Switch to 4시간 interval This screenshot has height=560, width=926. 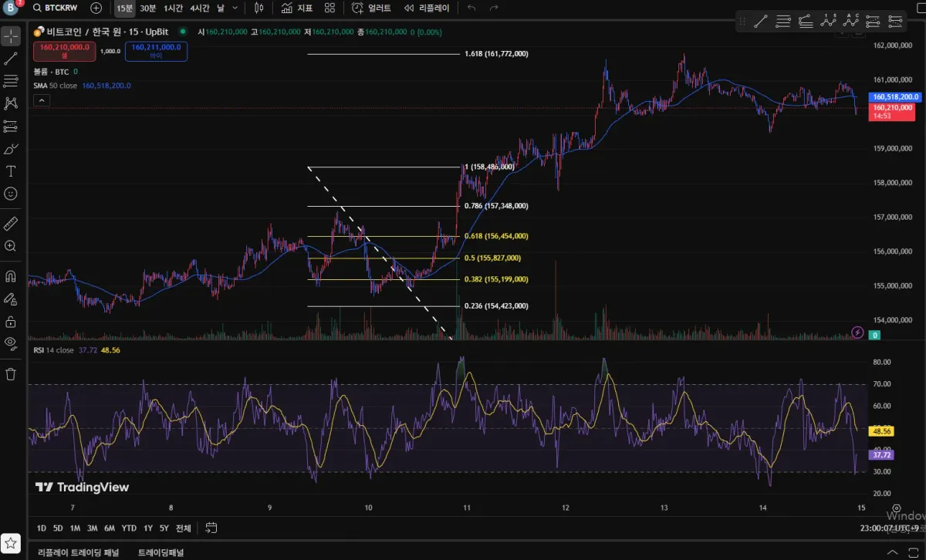[x=200, y=8]
